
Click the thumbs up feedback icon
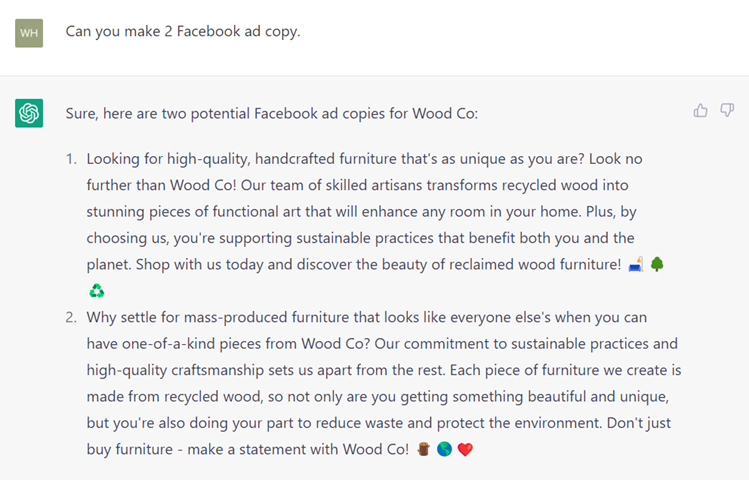pyautogui.click(x=700, y=110)
